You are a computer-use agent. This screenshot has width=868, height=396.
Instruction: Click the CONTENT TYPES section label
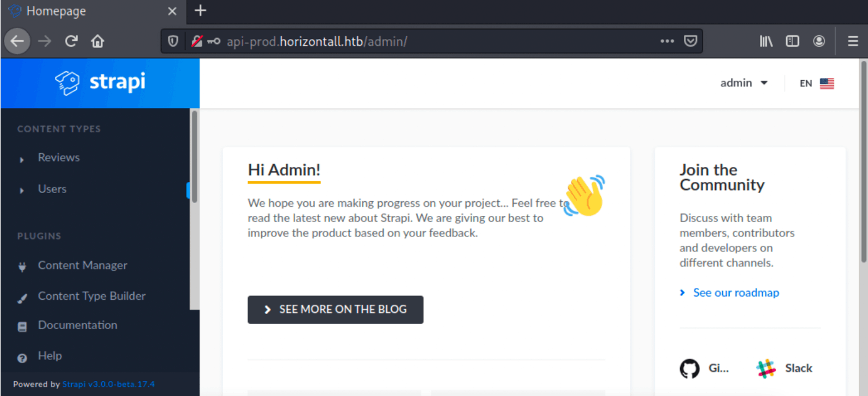[x=59, y=129]
